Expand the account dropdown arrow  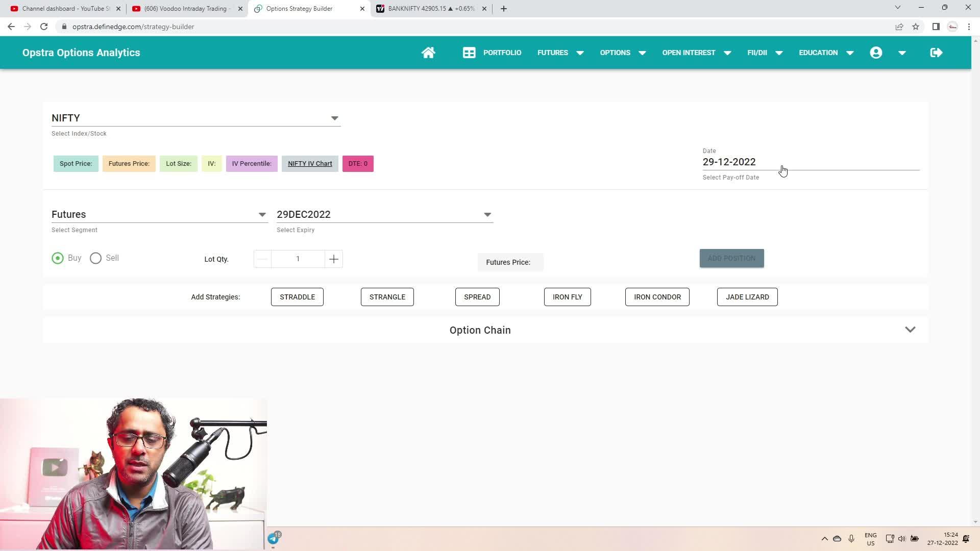(902, 53)
